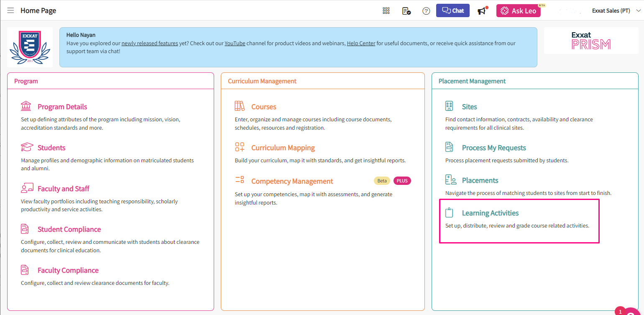Click the Beta badge on Competency Management
The height and width of the screenshot is (315, 644).
pyautogui.click(x=382, y=181)
